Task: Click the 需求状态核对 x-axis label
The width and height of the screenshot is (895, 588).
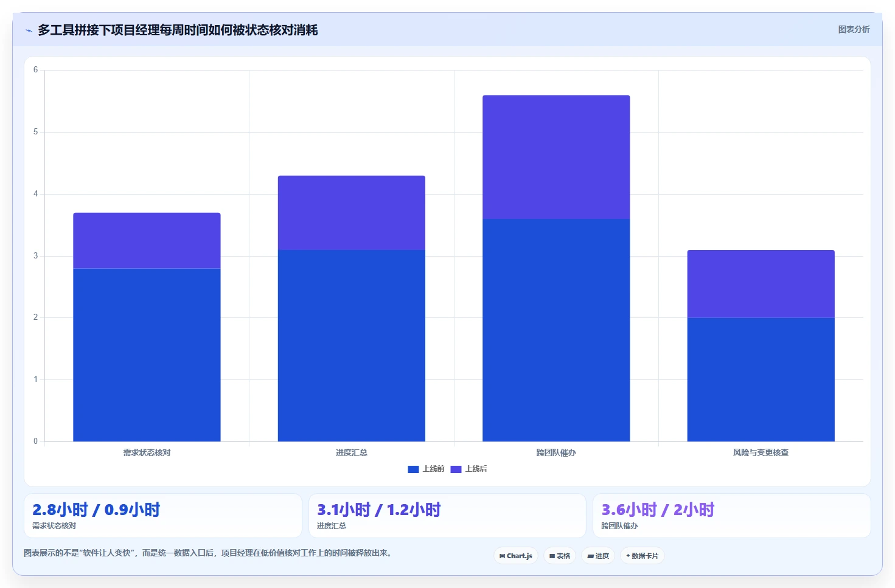Action: 147,452
